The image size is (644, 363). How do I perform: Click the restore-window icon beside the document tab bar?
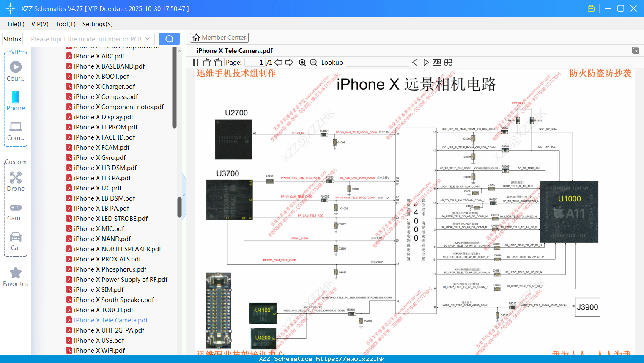(x=636, y=50)
